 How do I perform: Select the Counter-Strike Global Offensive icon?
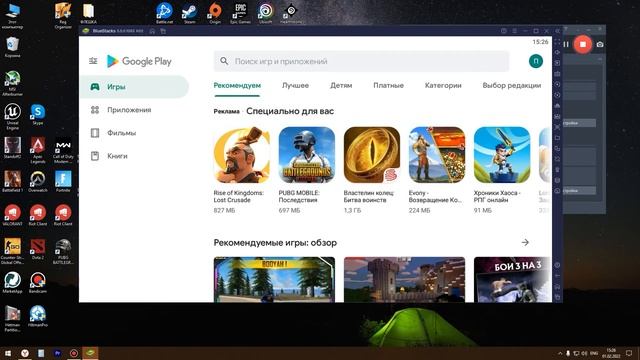[13, 251]
